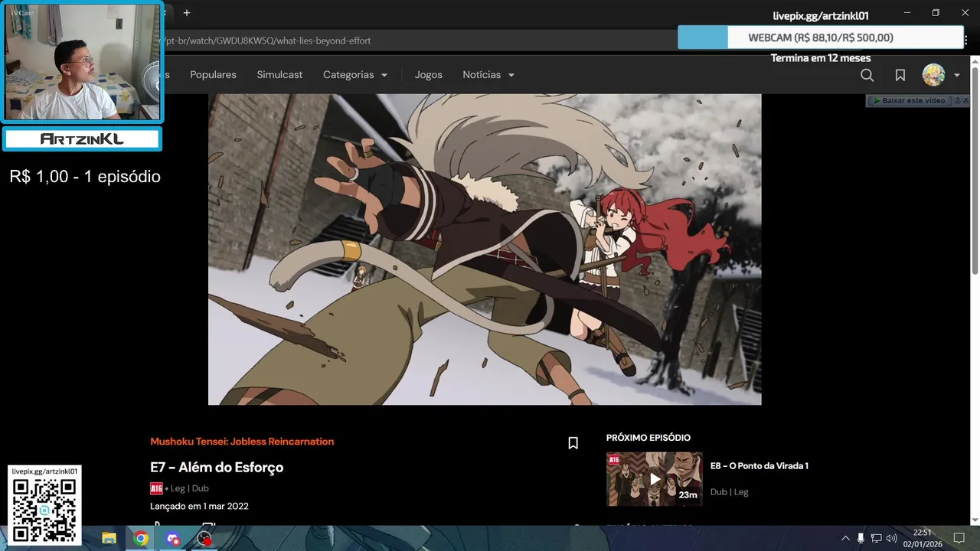Screen dimensions: 980x551
Task: Click the browser address bar URL
Action: point(268,41)
